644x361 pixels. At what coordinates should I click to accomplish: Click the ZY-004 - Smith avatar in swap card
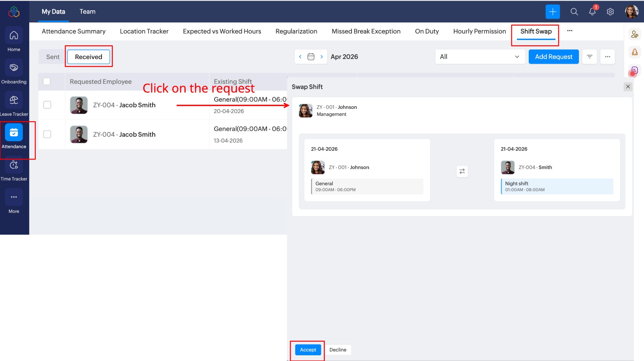pyautogui.click(x=508, y=168)
